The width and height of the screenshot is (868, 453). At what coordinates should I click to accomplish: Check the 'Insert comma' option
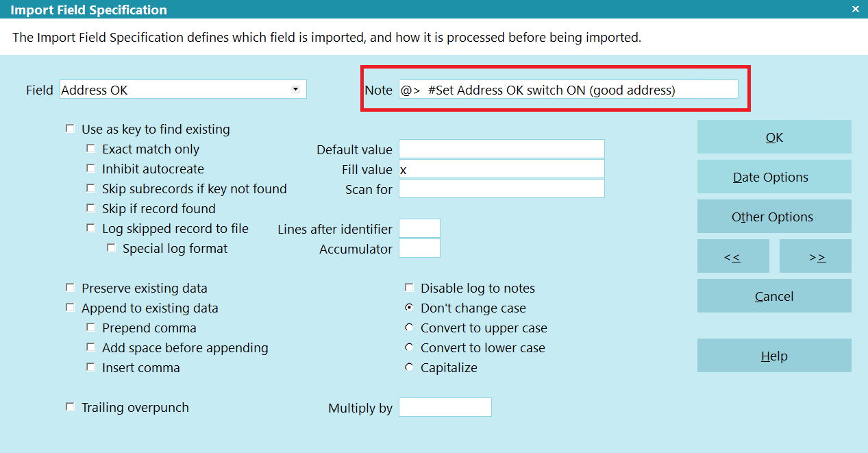(x=91, y=367)
